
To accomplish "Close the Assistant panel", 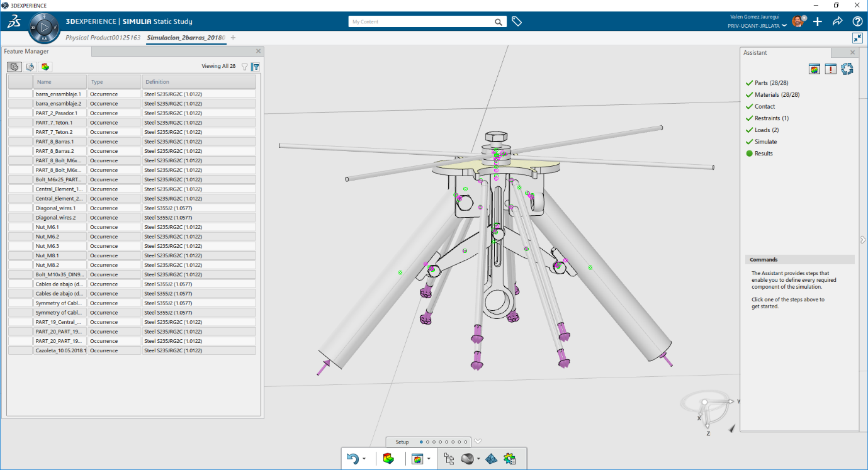I will click(x=853, y=53).
